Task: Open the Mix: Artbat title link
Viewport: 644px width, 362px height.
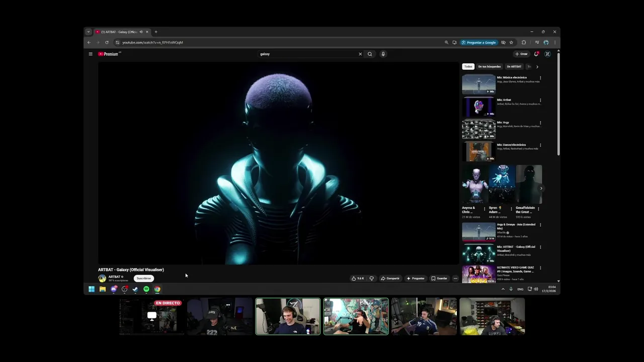Action: pyautogui.click(x=504, y=100)
